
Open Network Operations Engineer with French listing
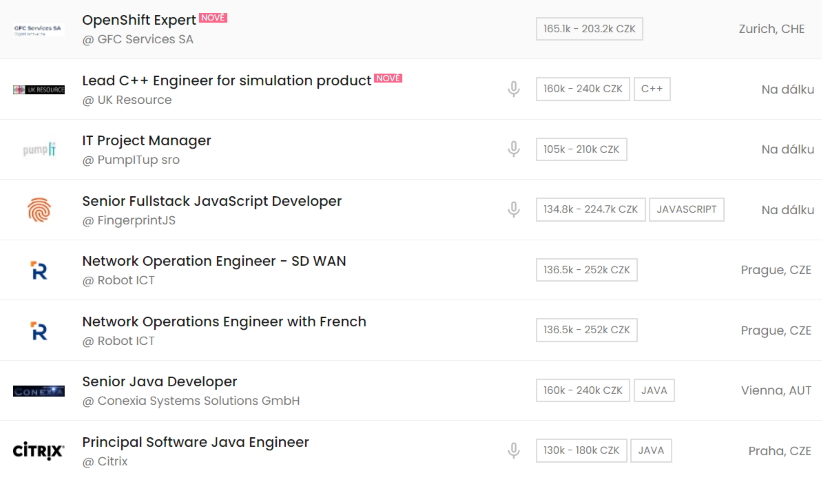point(224,321)
